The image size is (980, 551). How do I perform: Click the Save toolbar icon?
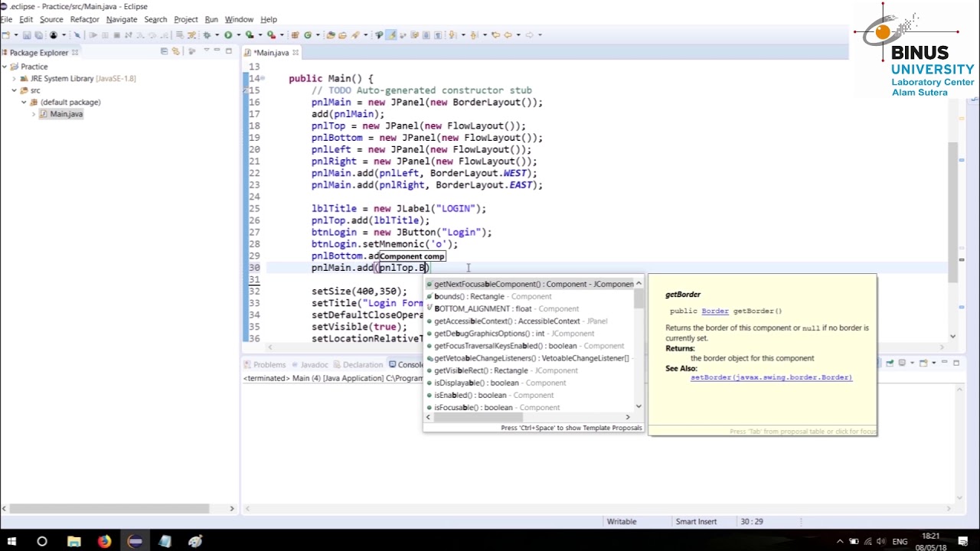pos(27,35)
